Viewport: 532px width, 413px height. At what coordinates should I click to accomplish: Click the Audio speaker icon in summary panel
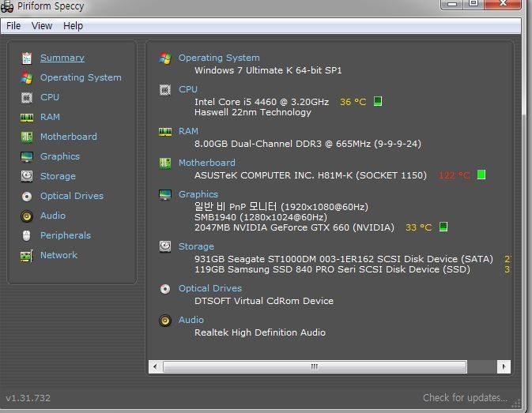coord(165,320)
